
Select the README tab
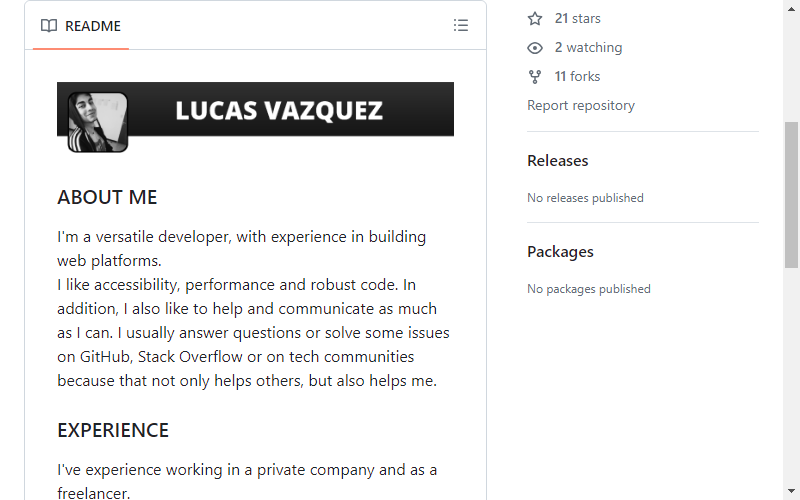point(81,26)
